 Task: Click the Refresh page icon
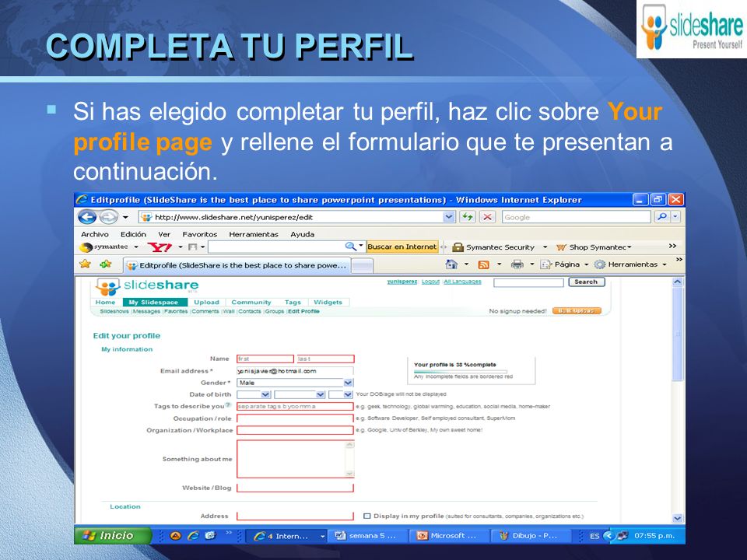(x=468, y=217)
